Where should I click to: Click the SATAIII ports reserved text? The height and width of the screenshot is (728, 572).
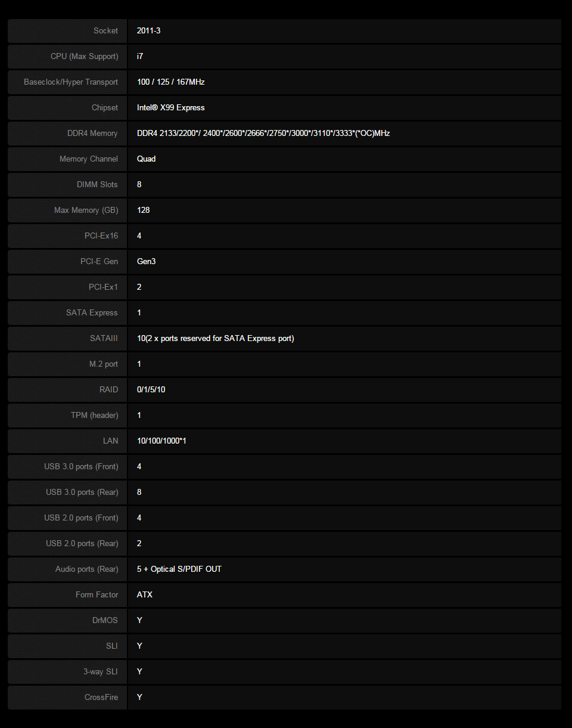pos(215,338)
